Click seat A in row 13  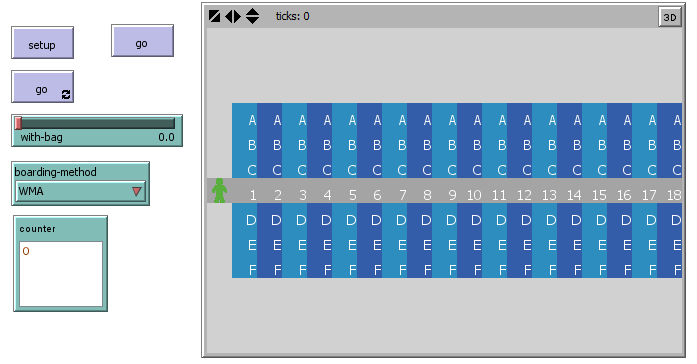coord(552,120)
